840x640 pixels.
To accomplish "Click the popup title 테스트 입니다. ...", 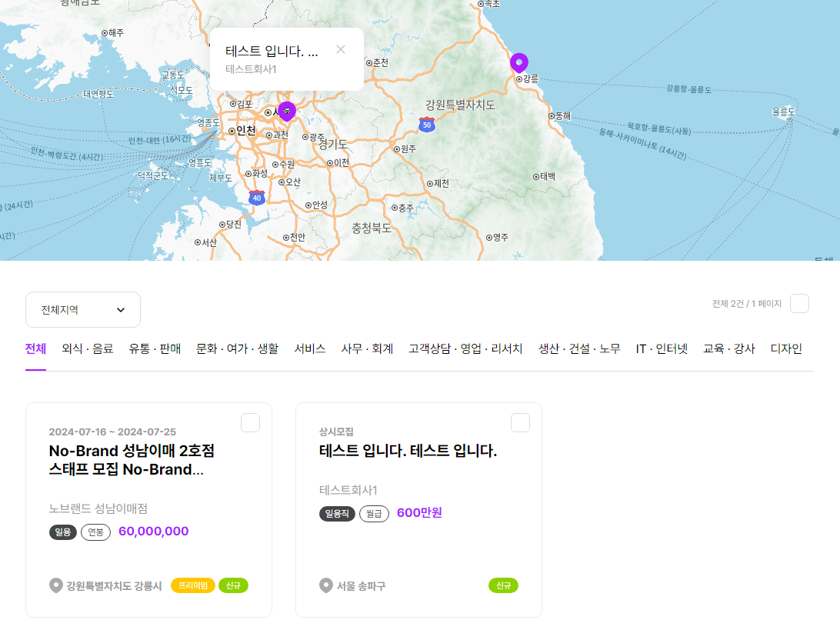I will (x=272, y=51).
